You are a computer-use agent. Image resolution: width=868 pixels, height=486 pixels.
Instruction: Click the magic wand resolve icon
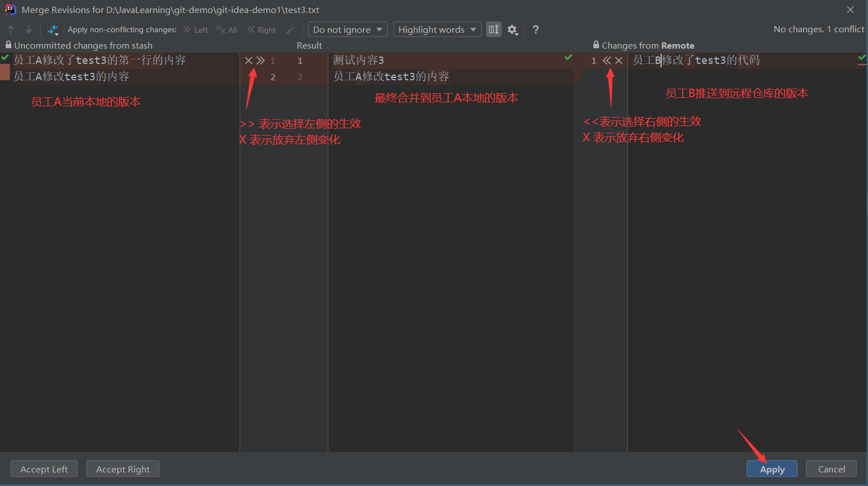tap(291, 29)
